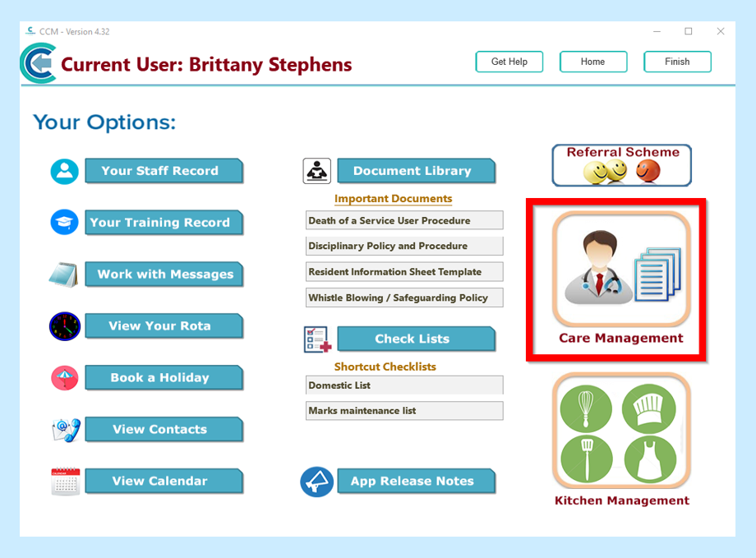Click the notepad icon beside Work with Messages
This screenshot has height=558, width=756.
pyautogui.click(x=64, y=274)
